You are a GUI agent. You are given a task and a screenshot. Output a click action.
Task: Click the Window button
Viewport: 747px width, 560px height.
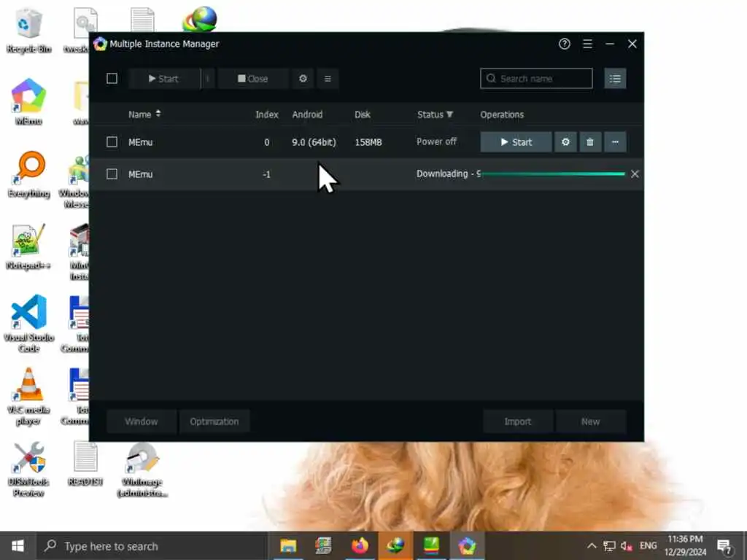point(142,421)
